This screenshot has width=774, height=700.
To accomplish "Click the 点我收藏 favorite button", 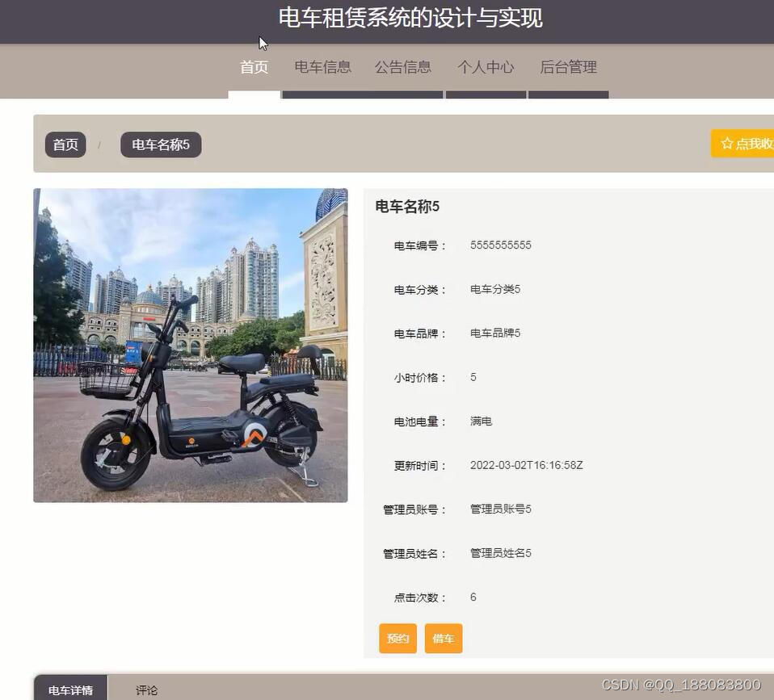I will (747, 143).
